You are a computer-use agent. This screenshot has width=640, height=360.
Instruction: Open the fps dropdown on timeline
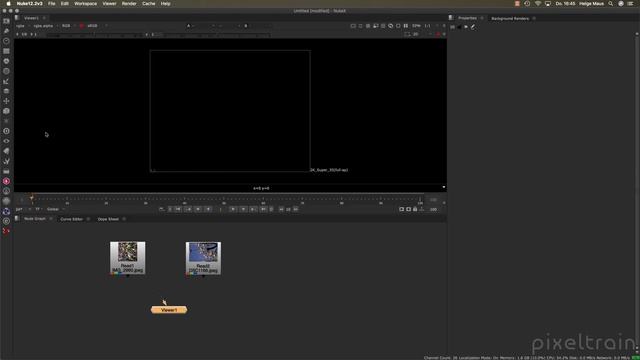23,209
